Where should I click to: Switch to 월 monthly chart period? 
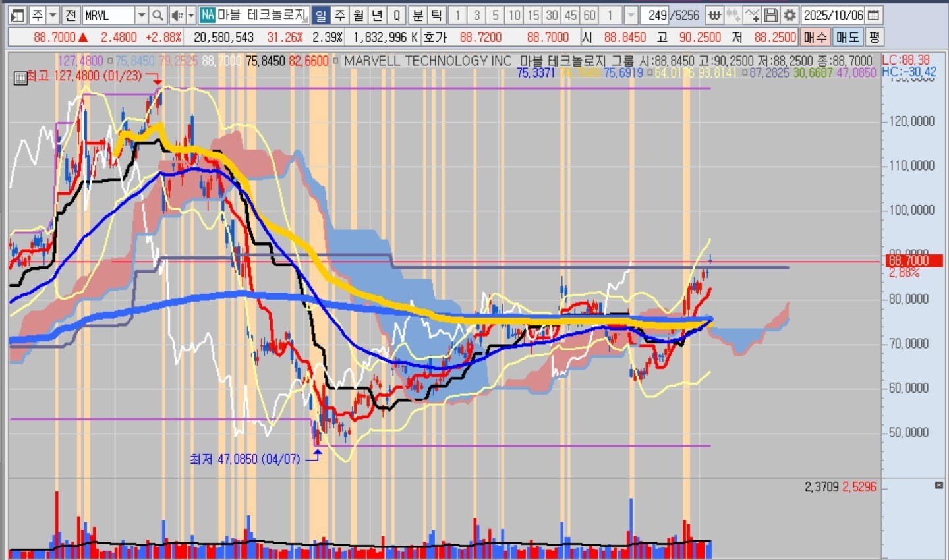click(x=358, y=15)
